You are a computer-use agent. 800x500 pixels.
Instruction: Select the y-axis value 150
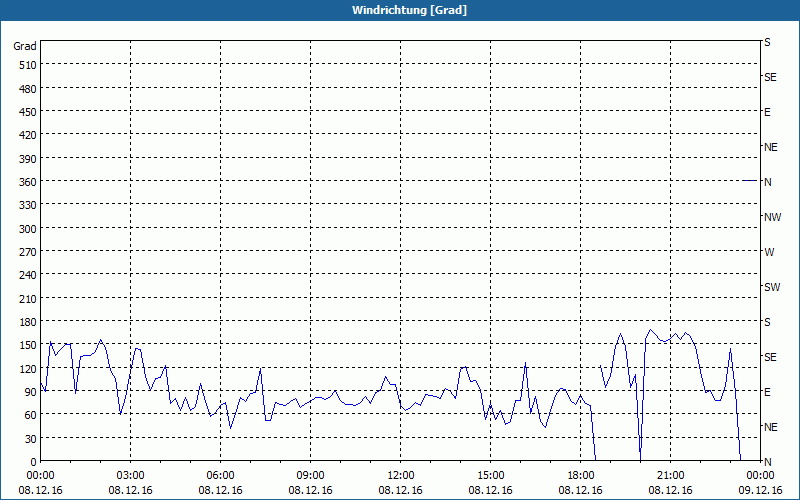coord(28,345)
